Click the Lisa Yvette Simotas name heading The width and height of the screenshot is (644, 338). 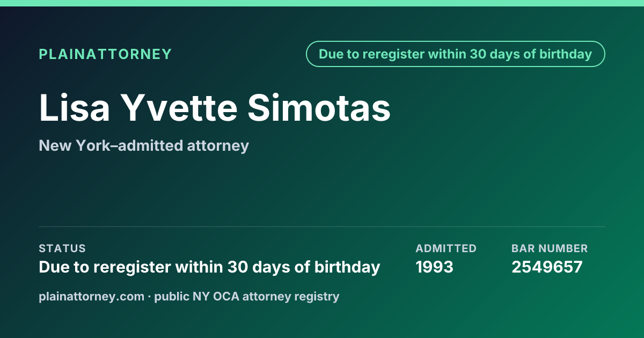pyautogui.click(x=215, y=108)
